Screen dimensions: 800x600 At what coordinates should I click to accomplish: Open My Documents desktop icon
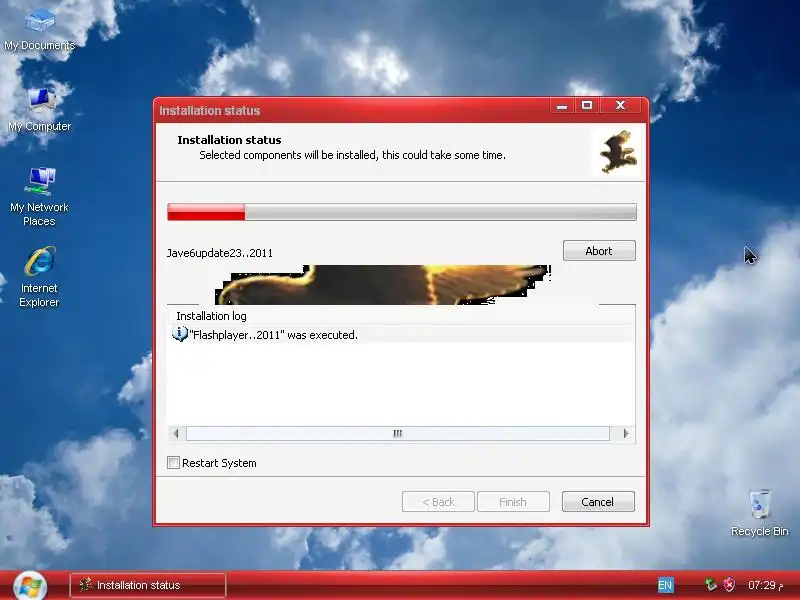[x=39, y=30]
